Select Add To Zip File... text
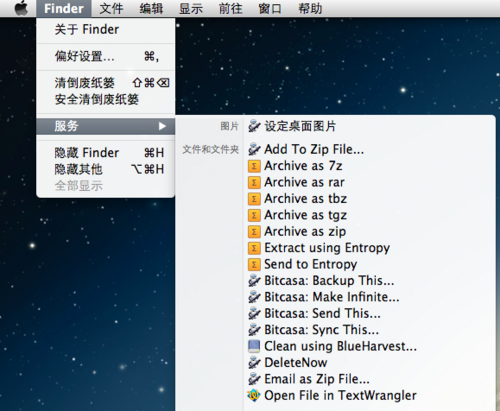Viewport: 500px width, 411px height. pyautogui.click(x=314, y=149)
